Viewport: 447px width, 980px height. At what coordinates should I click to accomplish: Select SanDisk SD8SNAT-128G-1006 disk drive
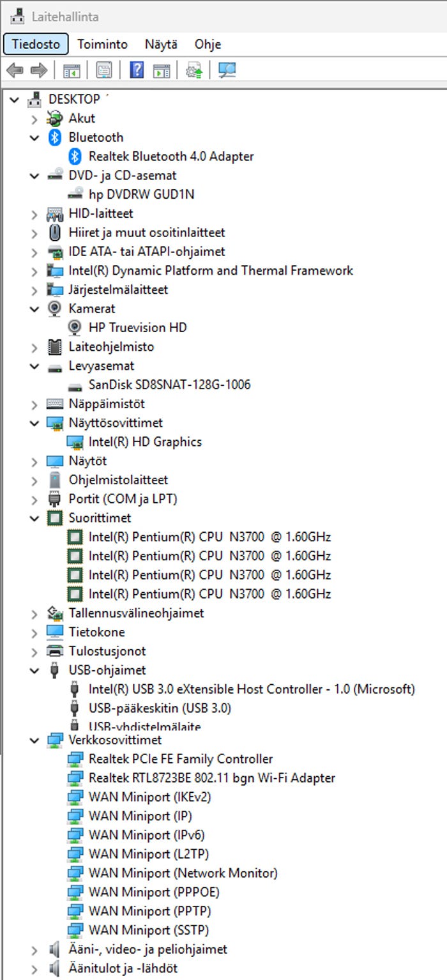[169, 385]
